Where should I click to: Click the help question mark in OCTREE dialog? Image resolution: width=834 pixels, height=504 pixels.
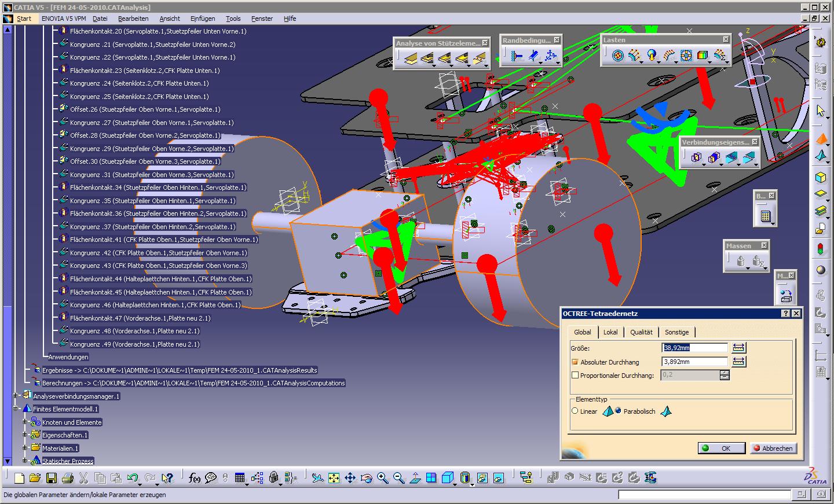point(785,313)
